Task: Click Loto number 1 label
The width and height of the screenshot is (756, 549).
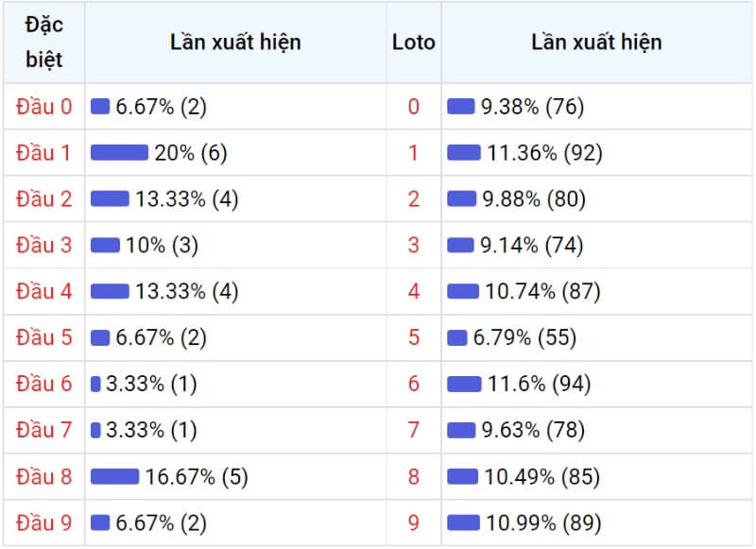Action: coord(414,153)
